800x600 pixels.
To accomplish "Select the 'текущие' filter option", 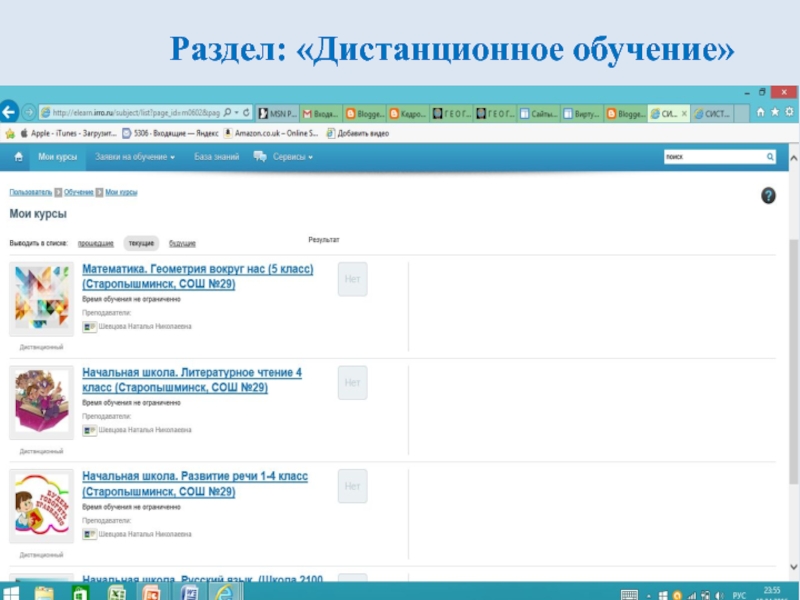I will click(x=141, y=243).
